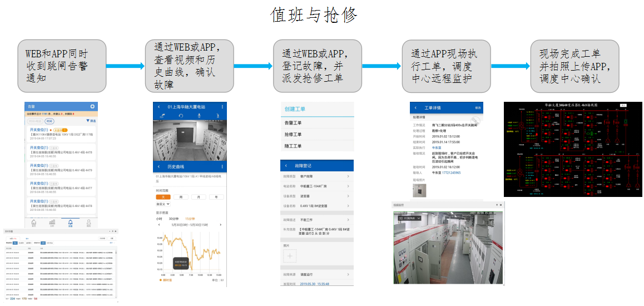Image resolution: width=644 pixels, height=306 pixels.
Task: Tap the microphone icon in video toolbar
Action: [x=199, y=115]
